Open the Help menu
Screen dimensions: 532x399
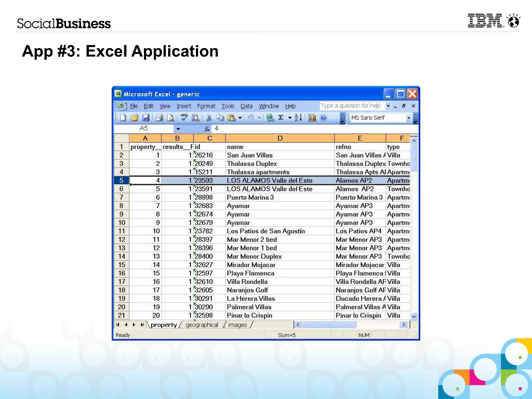coord(290,106)
